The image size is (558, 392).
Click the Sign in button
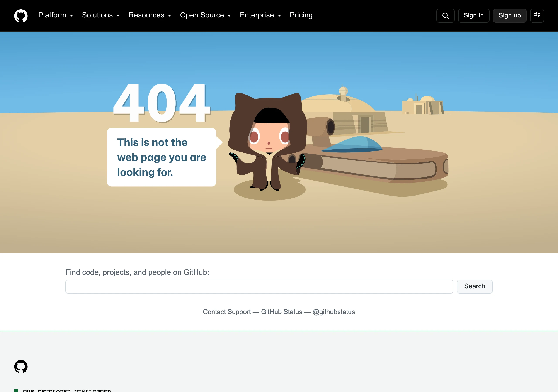(x=473, y=16)
